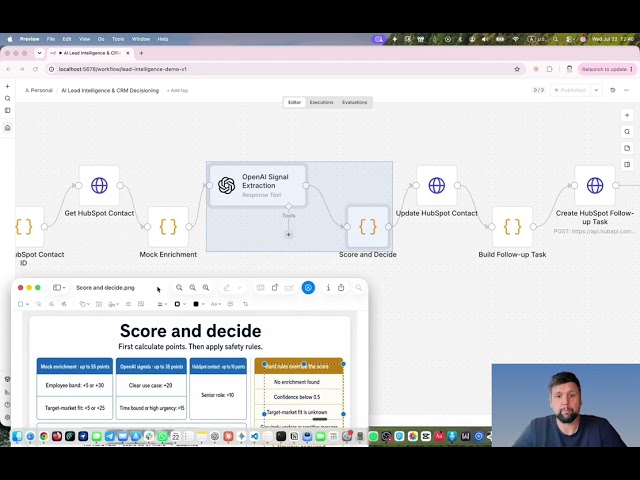Screen dimensions: 640x480
Task: Bookmark this page with the star icon
Action: pyautogui.click(x=517, y=69)
